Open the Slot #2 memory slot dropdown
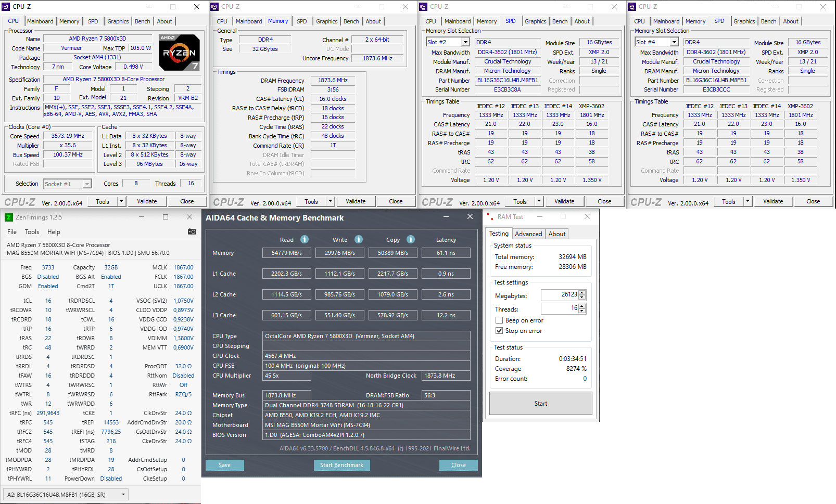This screenshot has width=836, height=504. click(x=465, y=42)
